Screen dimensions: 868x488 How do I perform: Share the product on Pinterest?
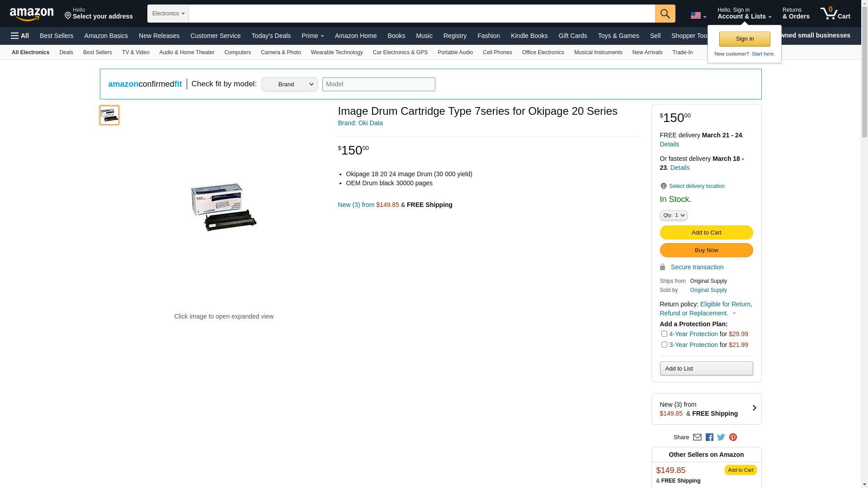(x=733, y=437)
